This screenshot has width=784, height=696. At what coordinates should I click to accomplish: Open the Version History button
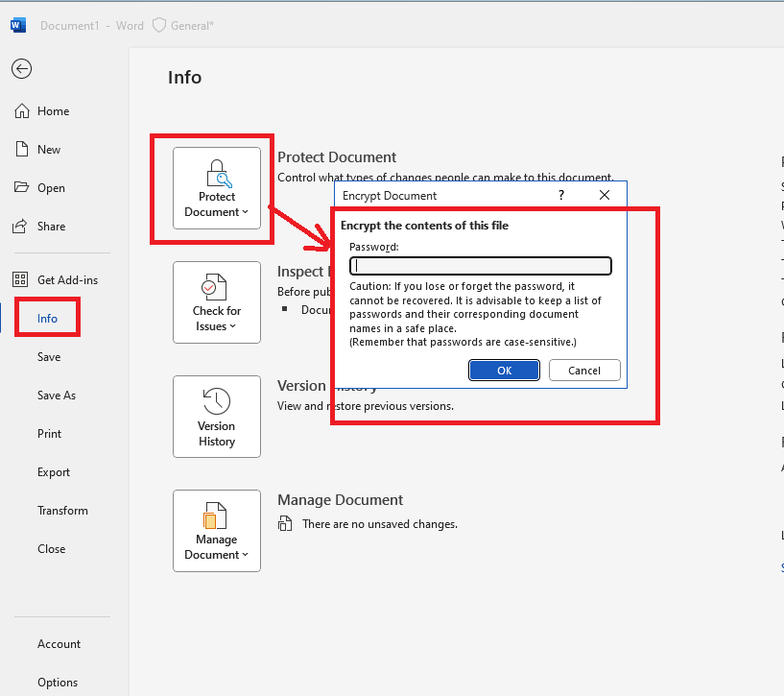(x=217, y=417)
